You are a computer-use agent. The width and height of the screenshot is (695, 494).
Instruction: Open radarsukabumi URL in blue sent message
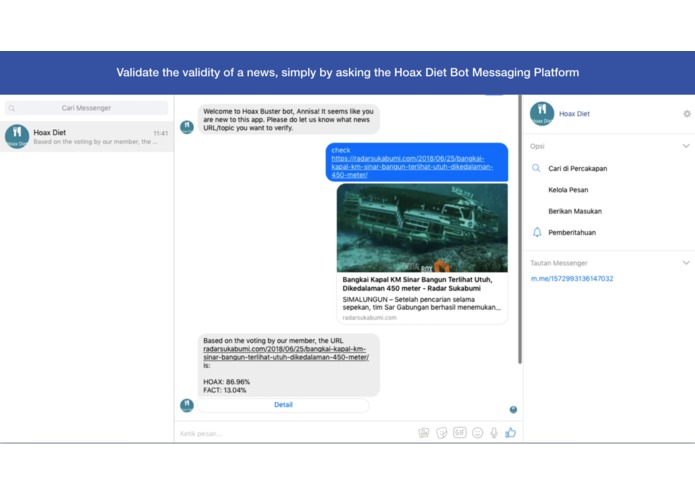(412, 167)
